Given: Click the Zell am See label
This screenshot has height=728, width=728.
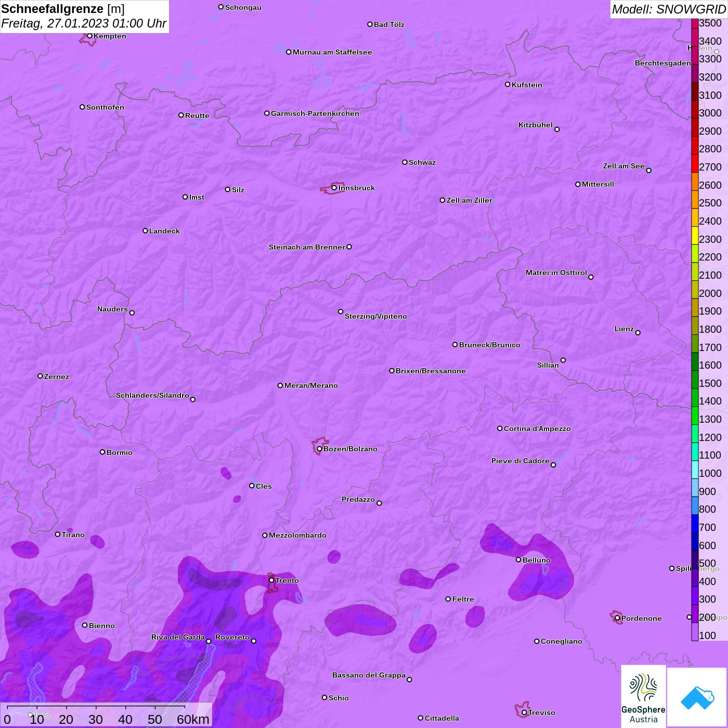Looking at the screenshot, I should pyautogui.click(x=624, y=166).
